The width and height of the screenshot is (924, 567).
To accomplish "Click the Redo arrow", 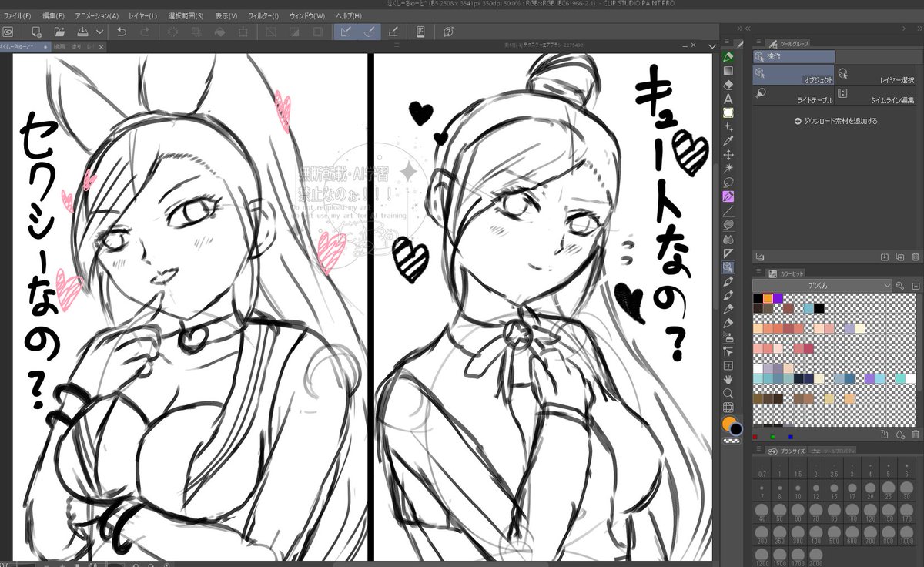I will point(145,32).
